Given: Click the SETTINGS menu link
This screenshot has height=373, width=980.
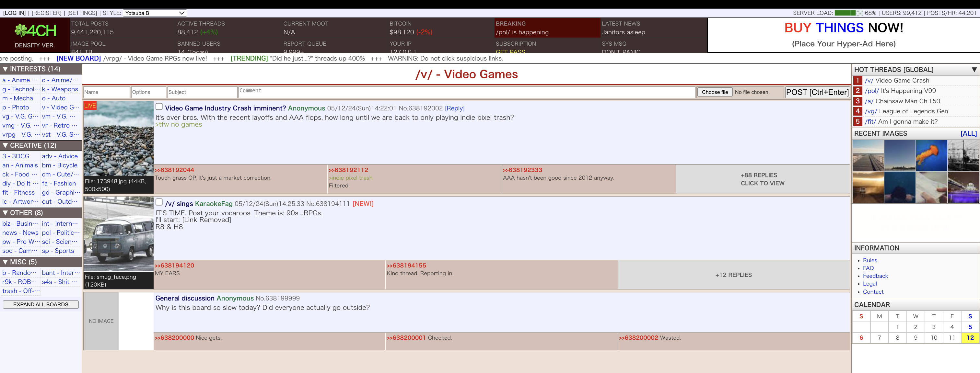Looking at the screenshot, I should [82, 13].
